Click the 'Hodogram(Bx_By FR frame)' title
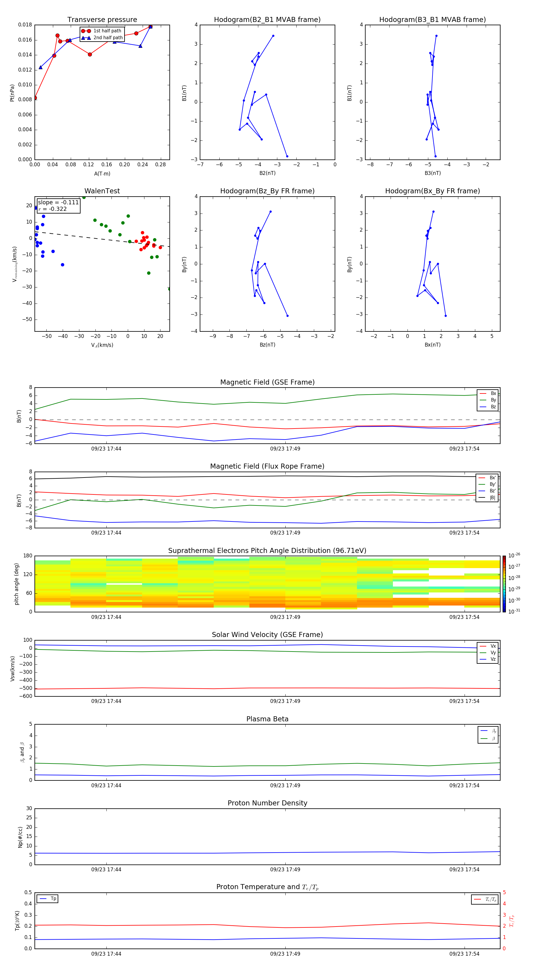The width and height of the screenshot is (535, 980). point(432,191)
